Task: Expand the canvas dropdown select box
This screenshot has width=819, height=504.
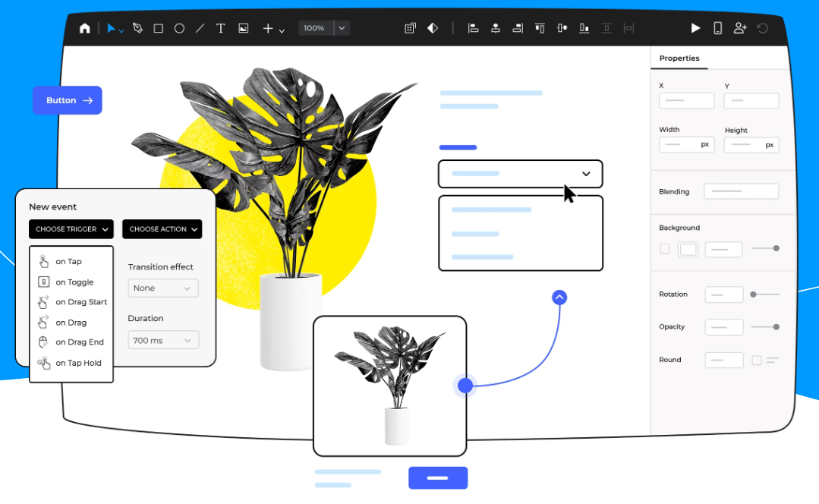Action: coord(520,174)
